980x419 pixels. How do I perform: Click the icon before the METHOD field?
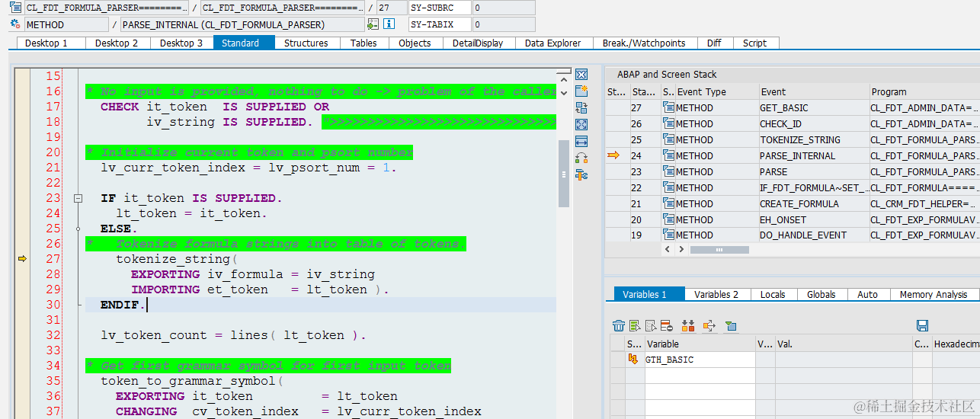(x=15, y=24)
